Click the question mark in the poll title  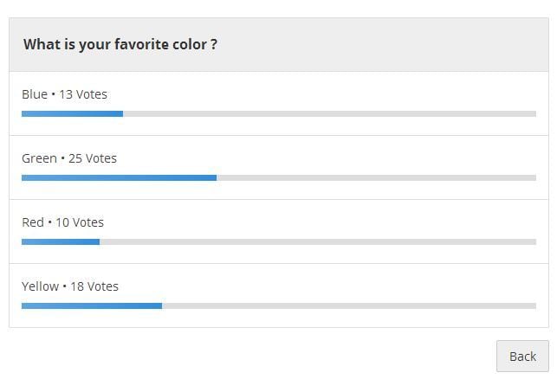(214, 44)
